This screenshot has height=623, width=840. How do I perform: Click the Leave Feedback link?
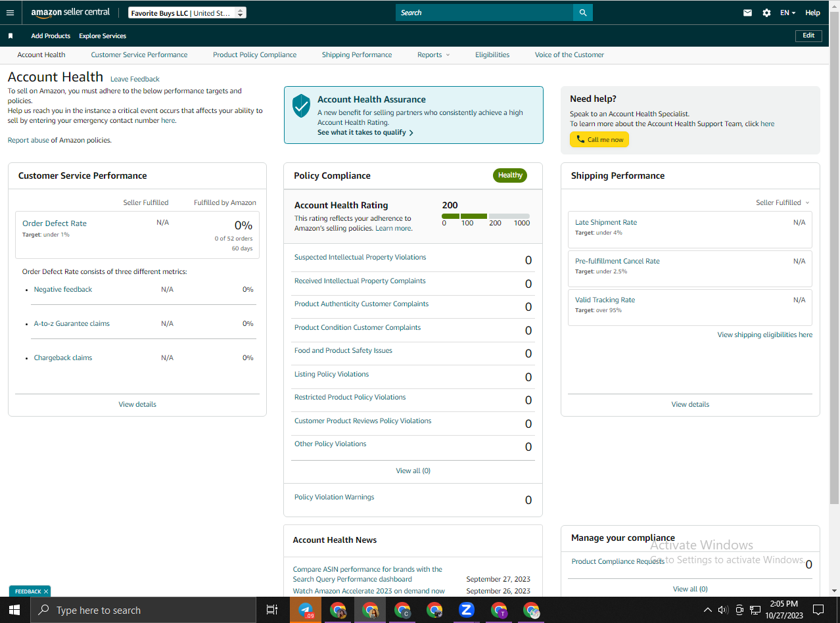pos(135,80)
